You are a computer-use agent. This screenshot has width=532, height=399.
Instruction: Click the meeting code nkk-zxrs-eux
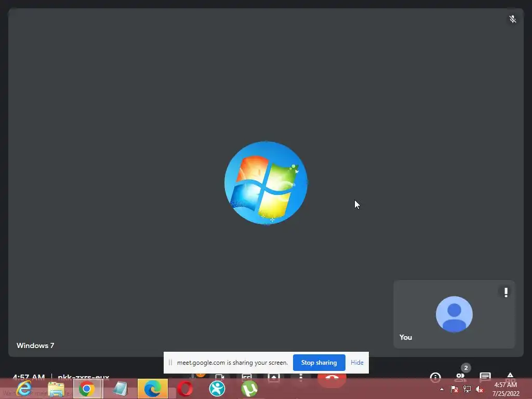coord(84,377)
